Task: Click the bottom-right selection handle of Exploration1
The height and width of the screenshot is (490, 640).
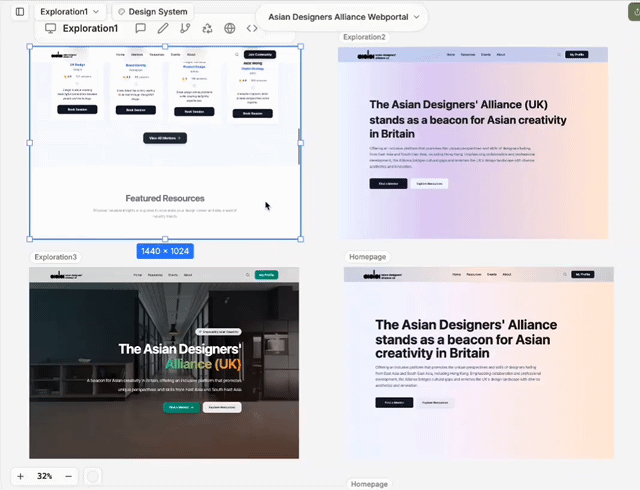Action: [x=301, y=239]
